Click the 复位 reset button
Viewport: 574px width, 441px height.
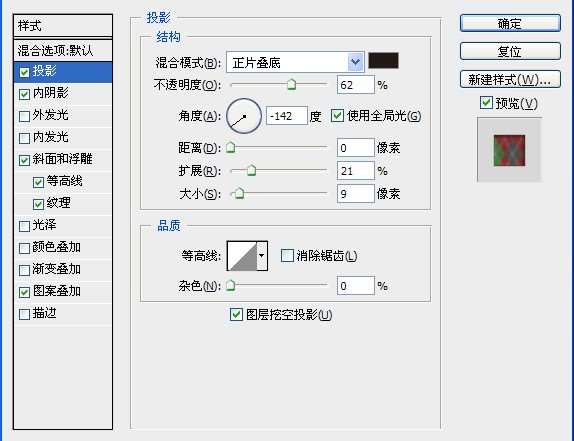point(510,51)
